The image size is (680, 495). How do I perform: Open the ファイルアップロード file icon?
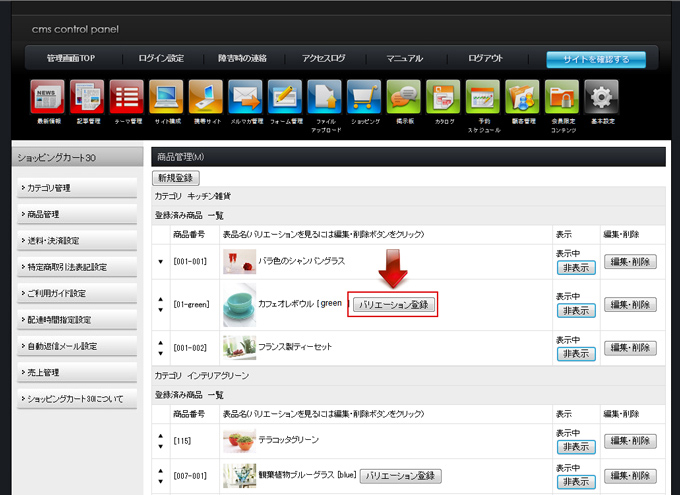coord(324,98)
